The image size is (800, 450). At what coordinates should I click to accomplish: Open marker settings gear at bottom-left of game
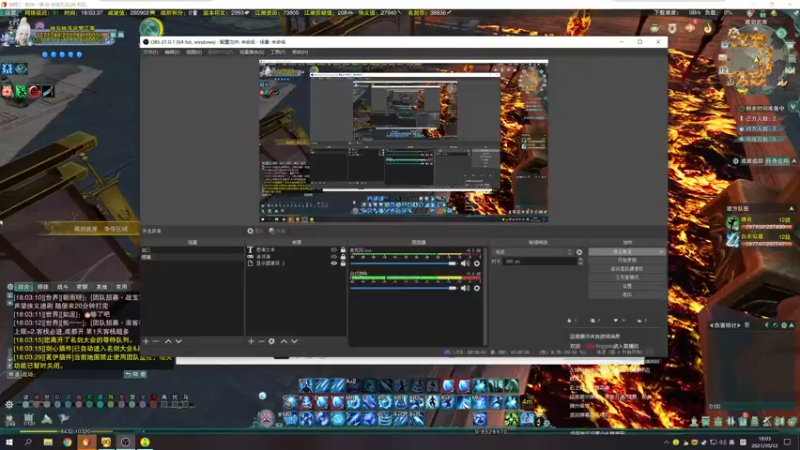pos(9,405)
